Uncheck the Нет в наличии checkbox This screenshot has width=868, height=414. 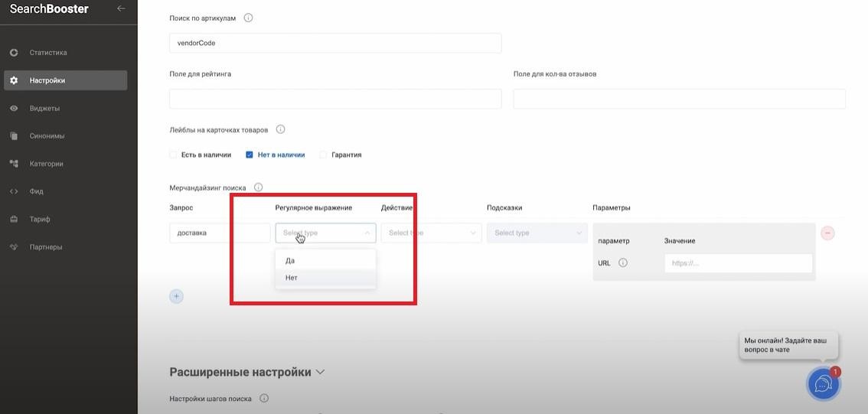tap(250, 155)
